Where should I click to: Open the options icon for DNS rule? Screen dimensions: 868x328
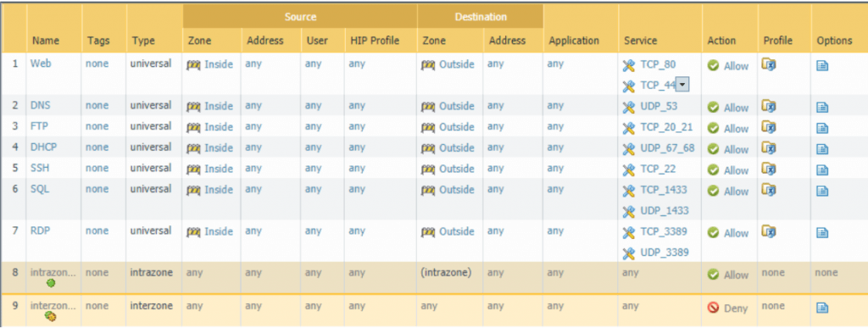pos(822,108)
